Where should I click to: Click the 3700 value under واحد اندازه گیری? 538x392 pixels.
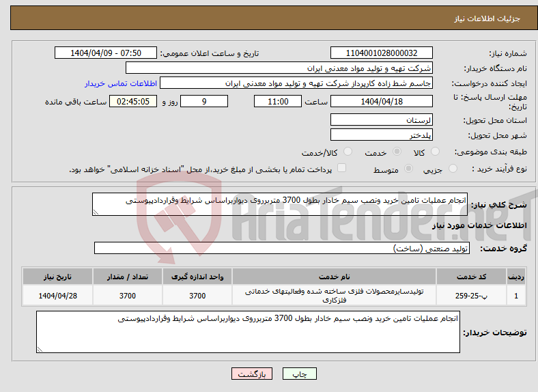(197, 296)
